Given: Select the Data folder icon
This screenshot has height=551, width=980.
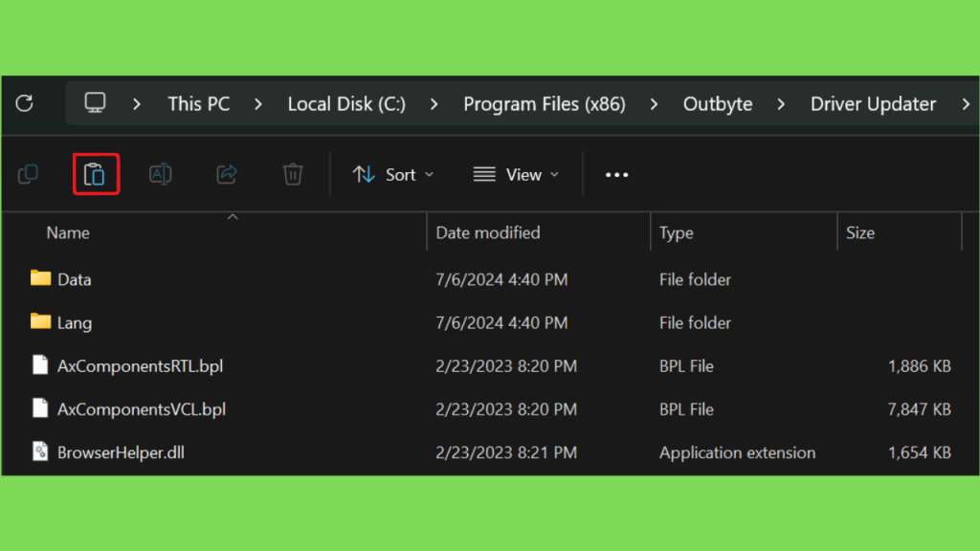Looking at the screenshot, I should tap(40, 278).
